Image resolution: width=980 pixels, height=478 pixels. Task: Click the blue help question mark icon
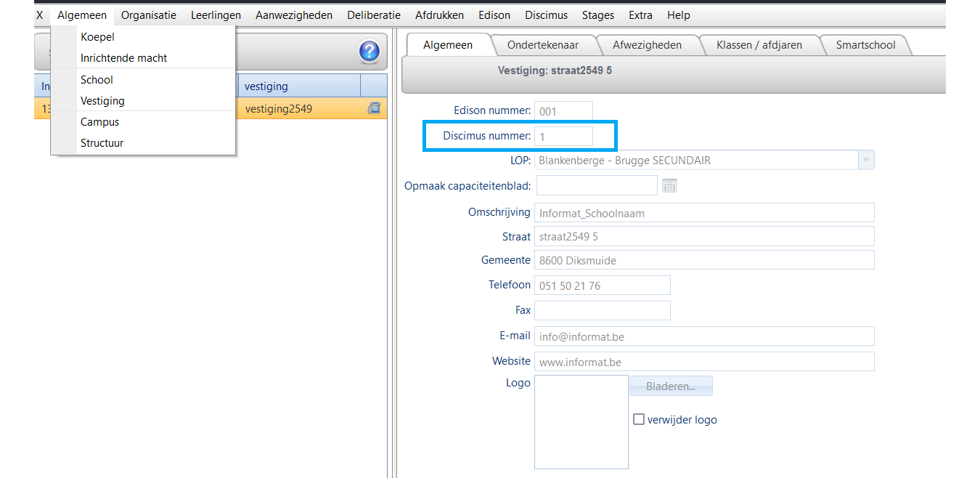[369, 52]
